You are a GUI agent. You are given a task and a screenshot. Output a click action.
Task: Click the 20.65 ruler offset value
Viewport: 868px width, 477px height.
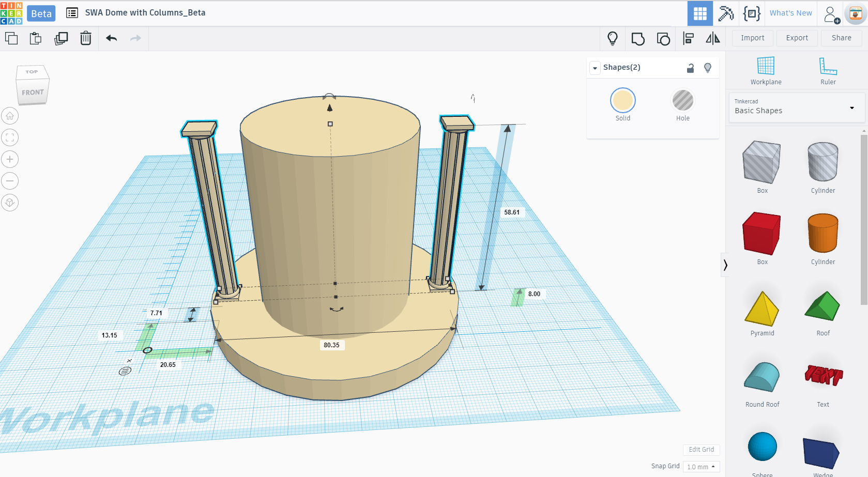[x=167, y=365]
